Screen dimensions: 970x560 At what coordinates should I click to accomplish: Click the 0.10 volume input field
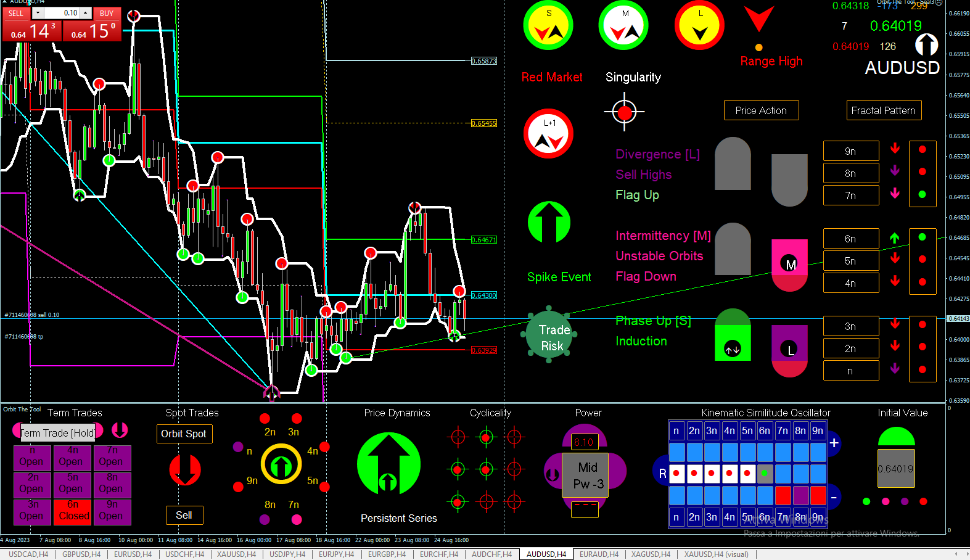62,13
